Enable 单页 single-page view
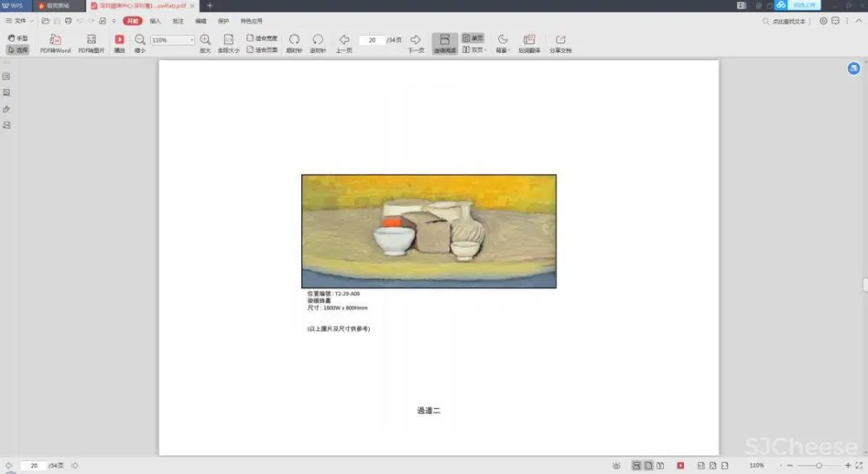The width and height of the screenshot is (868, 474). click(473, 38)
